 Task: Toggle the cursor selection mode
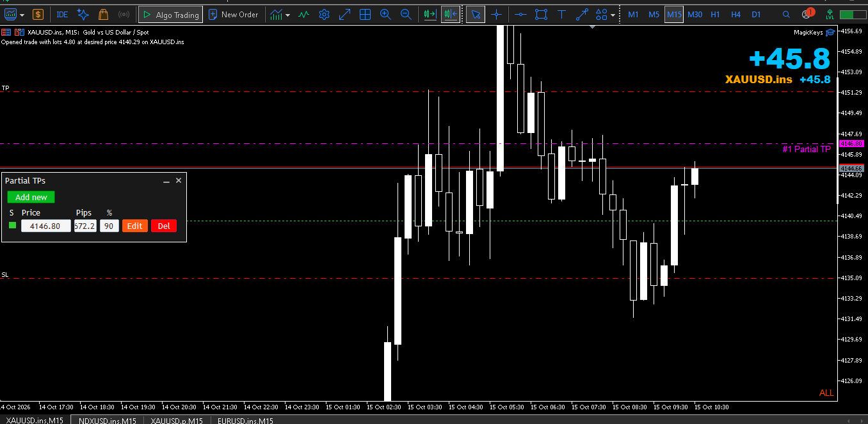click(x=475, y=14)
